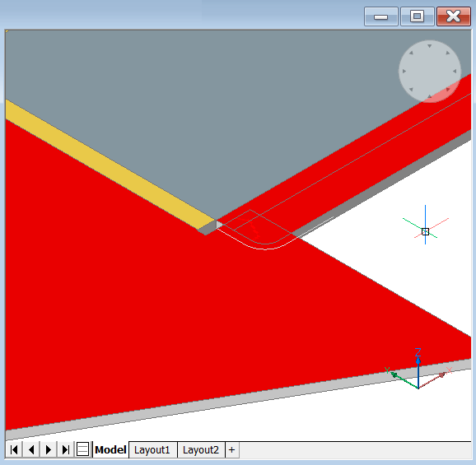
Task: Click LookFrom widget left arrow
Action: click(x=404, y=72)
